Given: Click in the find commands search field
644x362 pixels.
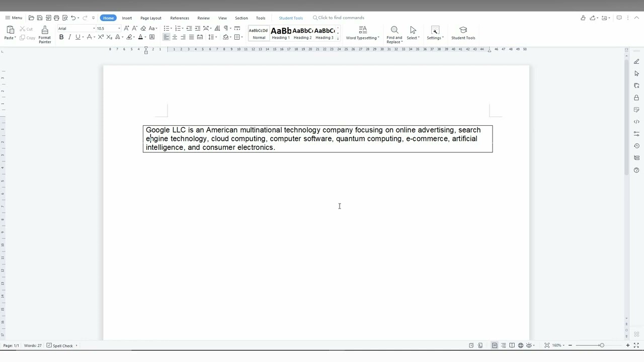Looking at the screenshot, I should (x=338, y=18).
